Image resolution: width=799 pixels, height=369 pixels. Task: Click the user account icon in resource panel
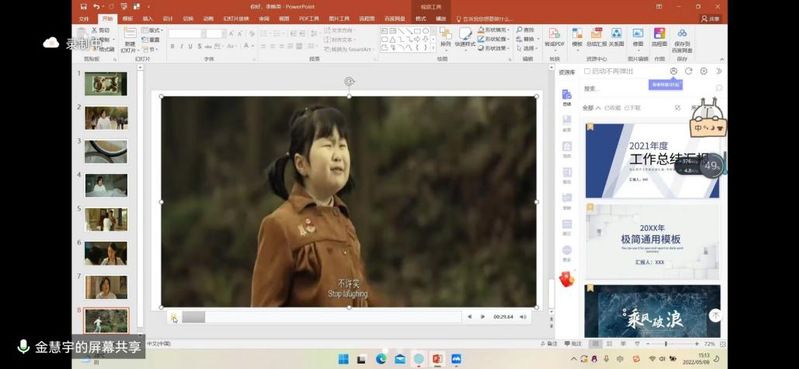pos(674,71)
